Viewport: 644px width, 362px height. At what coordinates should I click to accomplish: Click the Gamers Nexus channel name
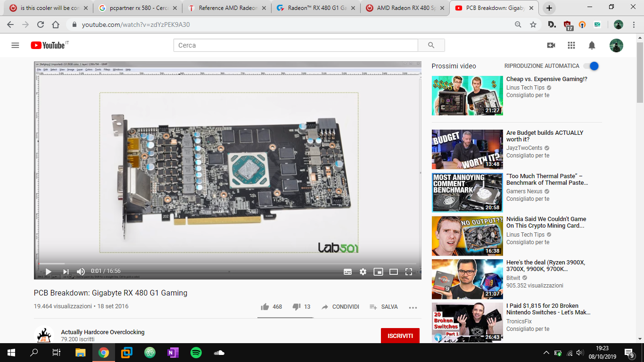point(524,191)
